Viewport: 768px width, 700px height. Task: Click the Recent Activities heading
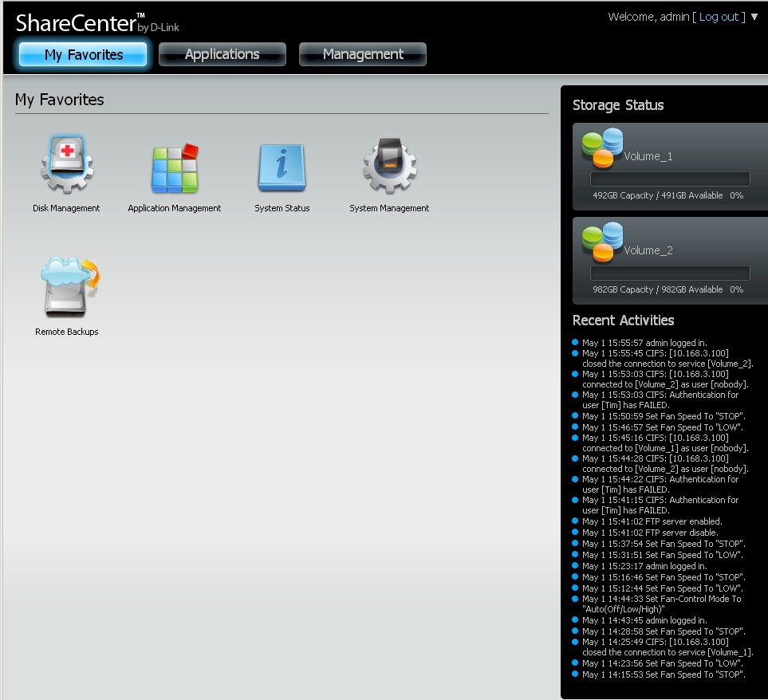pos(623,321)
